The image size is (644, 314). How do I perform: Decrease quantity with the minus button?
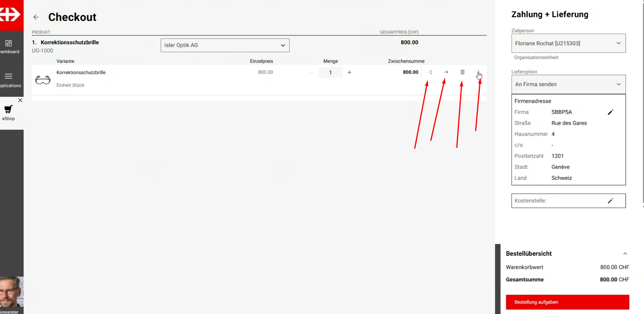click(x=312, y=72)
